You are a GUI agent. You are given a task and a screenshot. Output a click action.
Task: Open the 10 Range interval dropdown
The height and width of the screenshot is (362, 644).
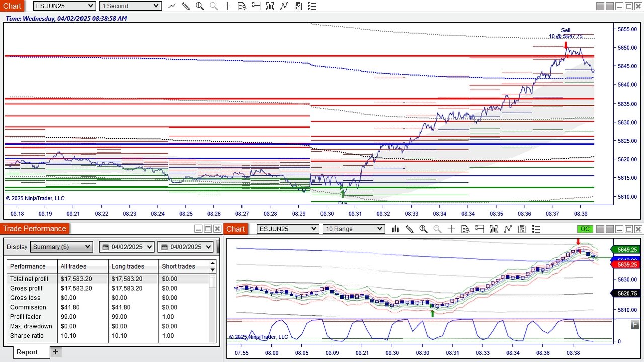click(354, 229)
